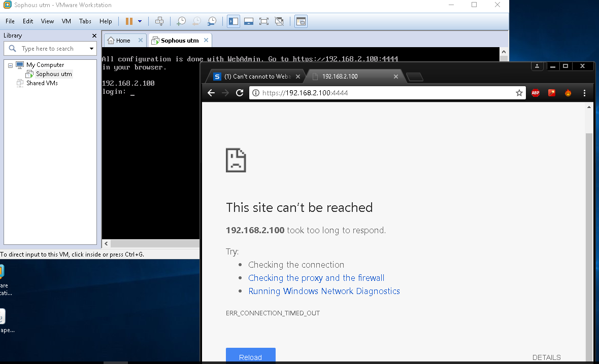
Task: Open the Tabs menu
Action: (x=85, y=21)
